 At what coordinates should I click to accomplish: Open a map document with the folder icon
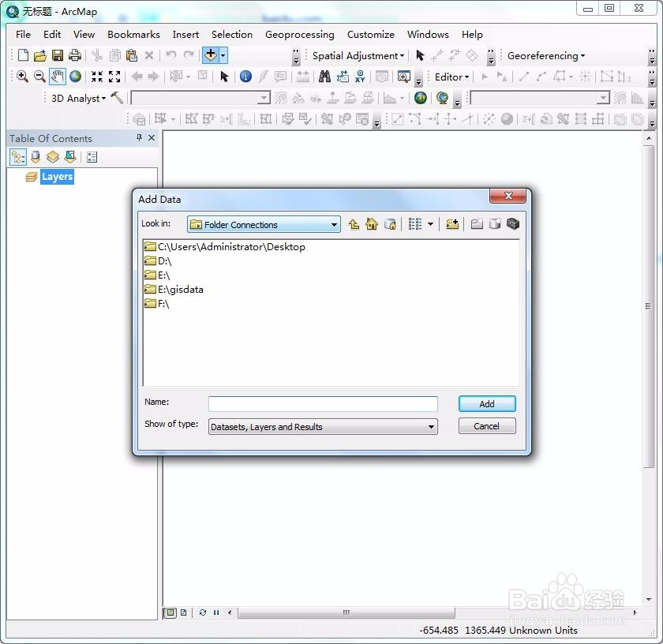click(40, 55)
